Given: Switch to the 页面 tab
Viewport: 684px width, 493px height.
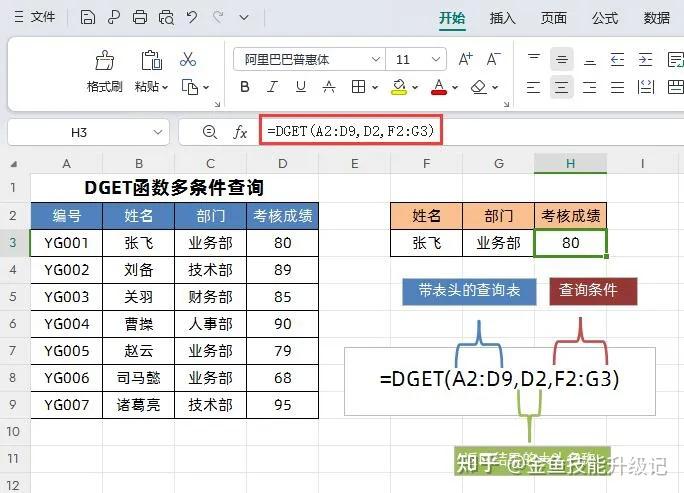Looking at the screenshot, I should pyautogui.click(x=554, y=18).
